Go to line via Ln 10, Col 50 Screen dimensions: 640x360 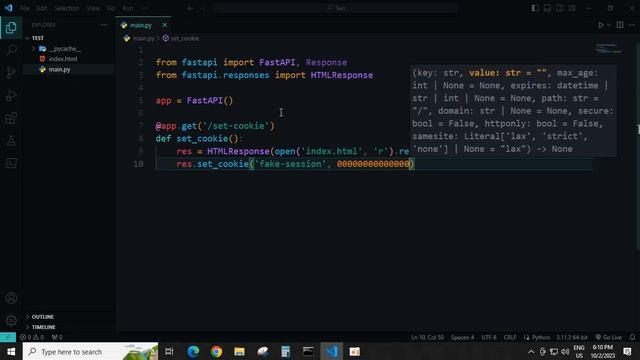pos(427,337)
